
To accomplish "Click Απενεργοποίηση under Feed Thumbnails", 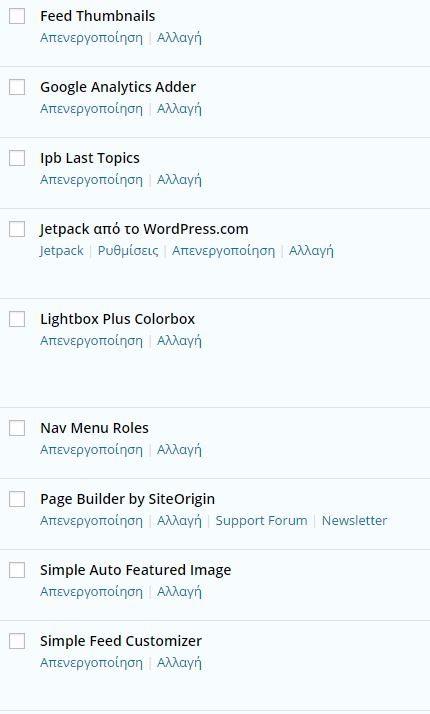I will coord(91,38).
